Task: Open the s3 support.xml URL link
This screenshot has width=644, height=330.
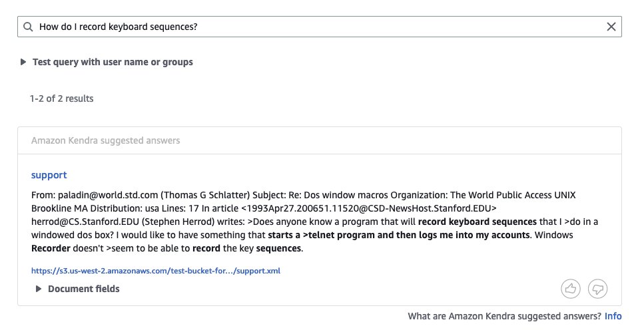Action: [x=156, y=271]
